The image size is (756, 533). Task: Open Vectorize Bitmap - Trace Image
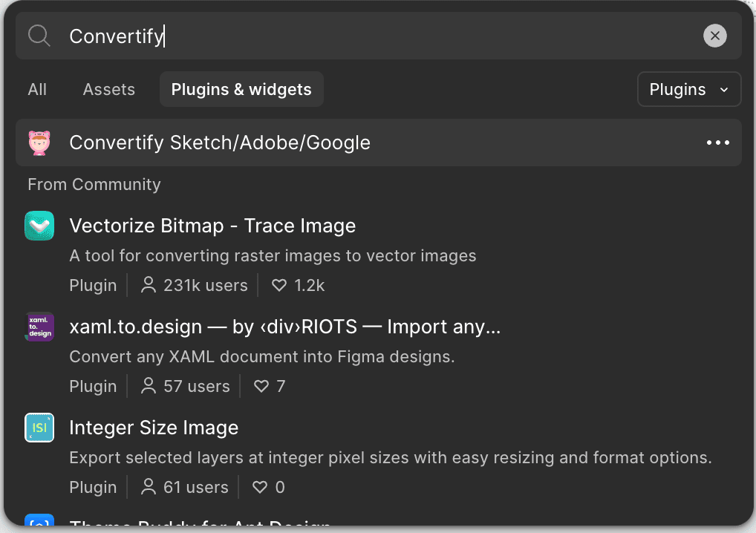(x=212, y=226)
